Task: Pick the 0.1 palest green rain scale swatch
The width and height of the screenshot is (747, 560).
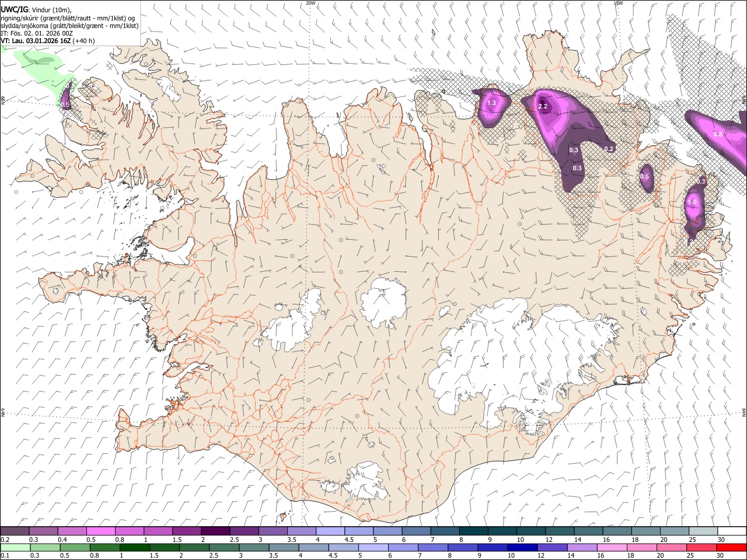Action: [x=16, y=547]
